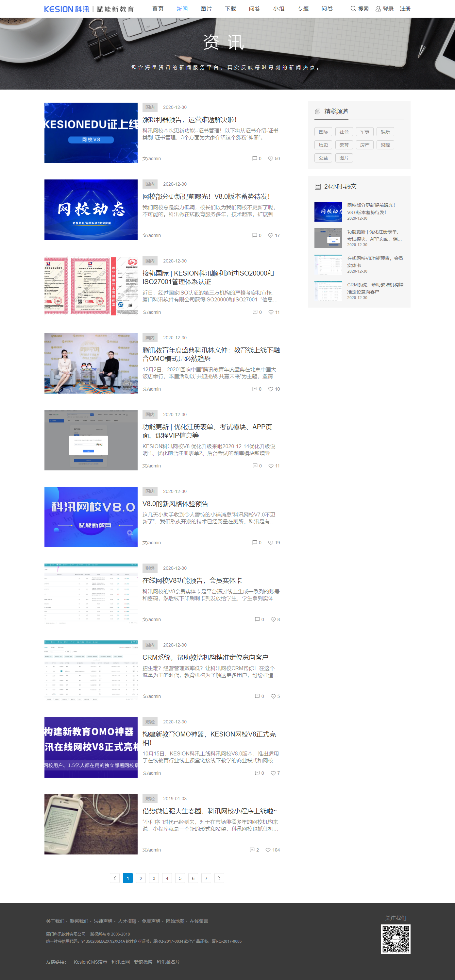455x980 pixels.
Task: Click comment icon on 构建新教育OMO神器 article
Action: 257,773
